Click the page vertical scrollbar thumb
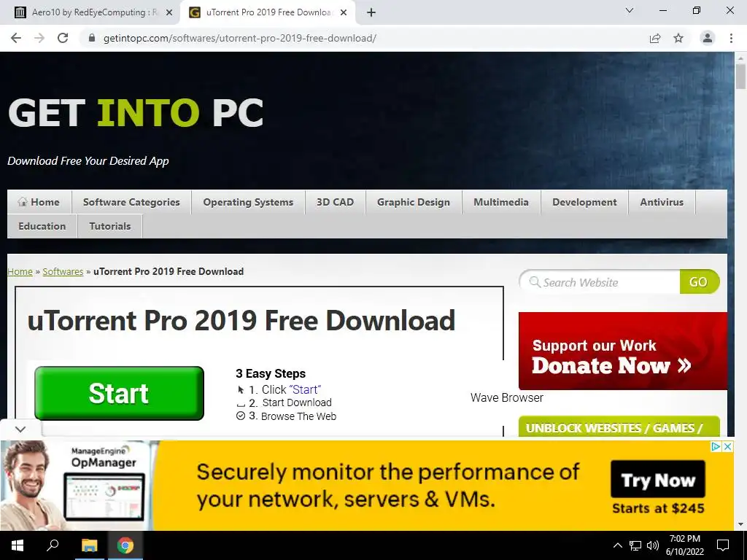The height and width of the screenshot is (560, 747). (x=740, y=76)
